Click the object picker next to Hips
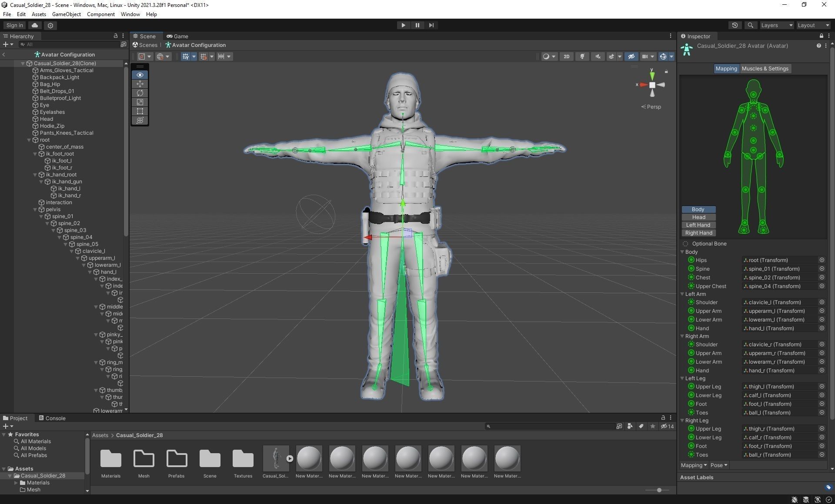This screenshot has height=504, width=835. point(822,260)
